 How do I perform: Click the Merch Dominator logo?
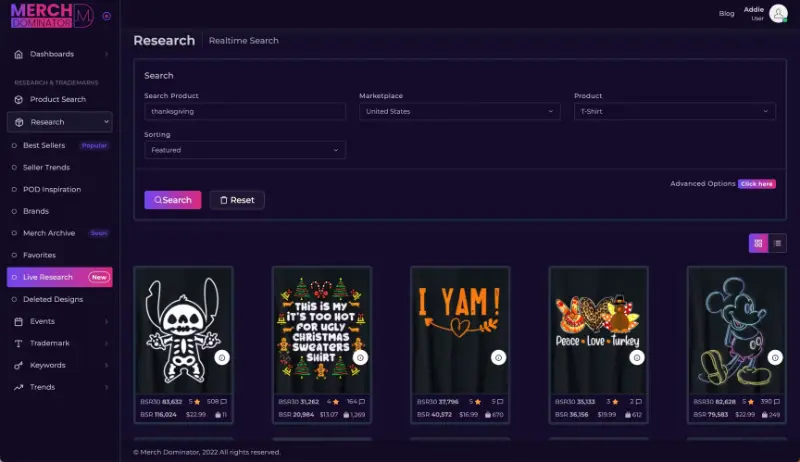click(52, 15)
